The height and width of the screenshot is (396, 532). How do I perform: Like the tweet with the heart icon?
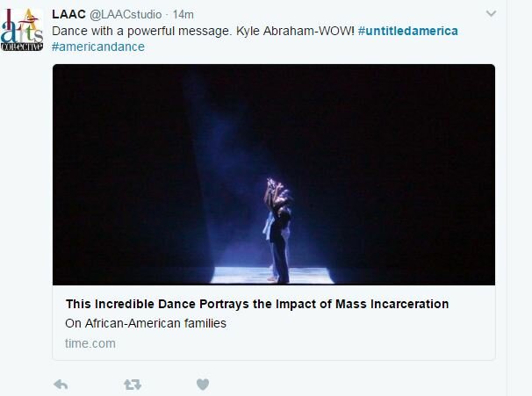point(203,385)
